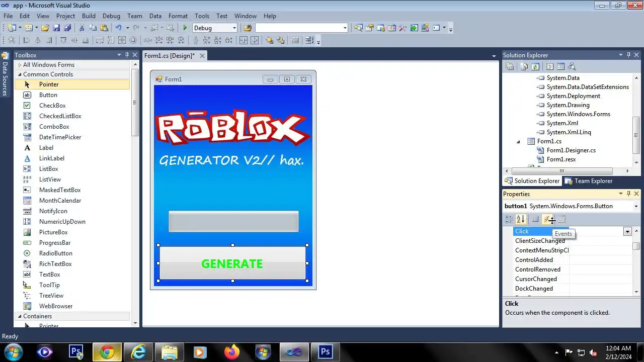Open the Debug menu
The width and height of the screenshot is (644, 362).
(111, 16)
